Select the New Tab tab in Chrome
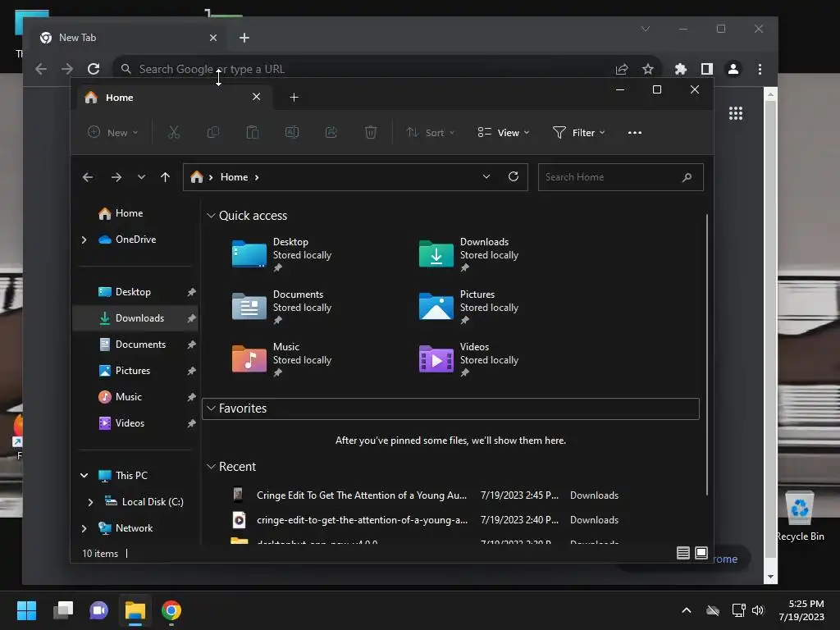The width and height of the screenshot is (840, 630). point(130,38)
